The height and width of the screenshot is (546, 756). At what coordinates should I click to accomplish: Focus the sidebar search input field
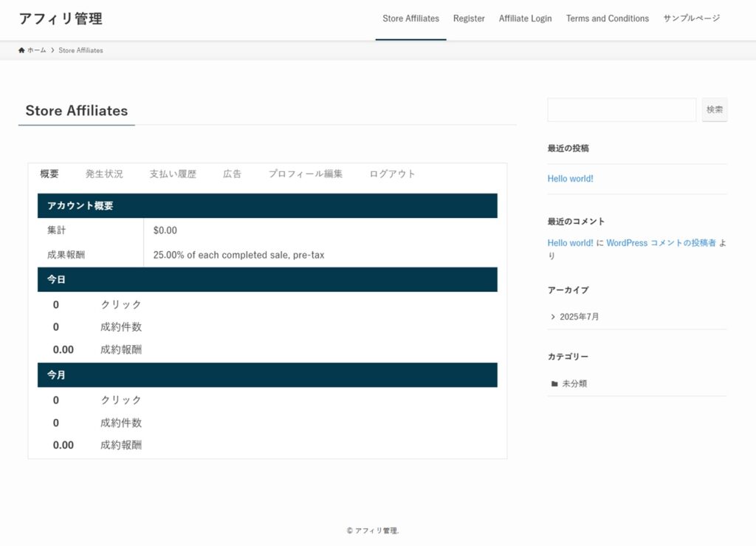pos(622,109)
